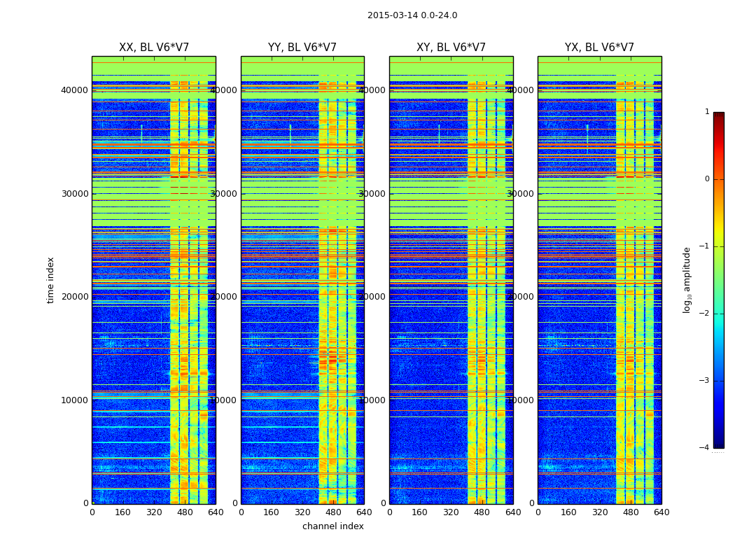Click the time index axis label
735x560 pixels.
coord(50,280)
